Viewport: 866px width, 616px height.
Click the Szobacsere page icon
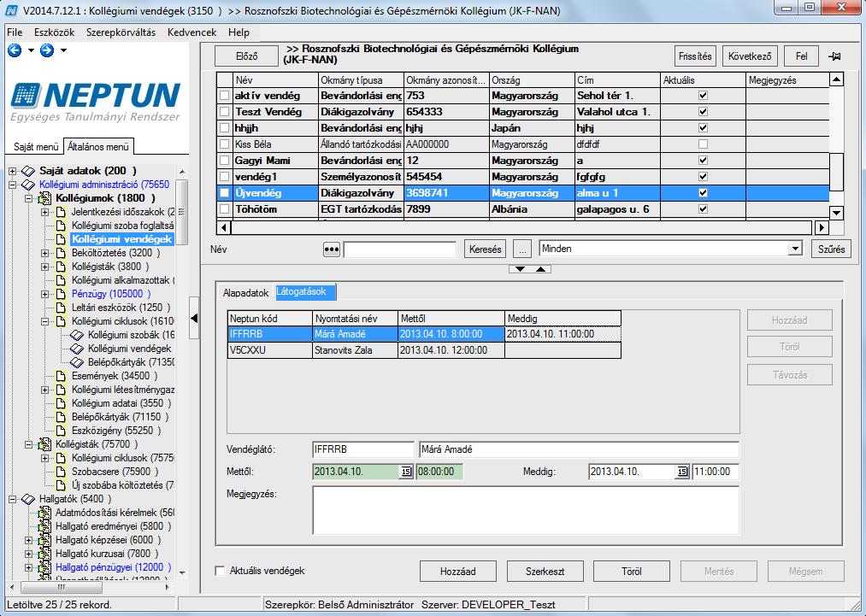pos(62,472)
